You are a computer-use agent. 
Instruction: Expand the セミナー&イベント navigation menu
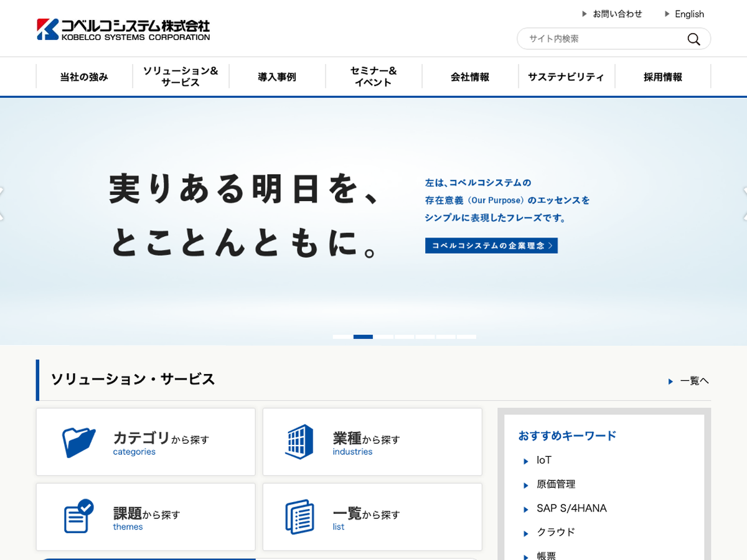pyautogui.click(x=374, y=77)
